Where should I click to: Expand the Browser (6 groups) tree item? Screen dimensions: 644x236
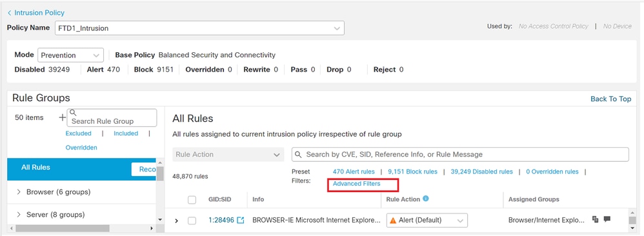click(19, 192)
